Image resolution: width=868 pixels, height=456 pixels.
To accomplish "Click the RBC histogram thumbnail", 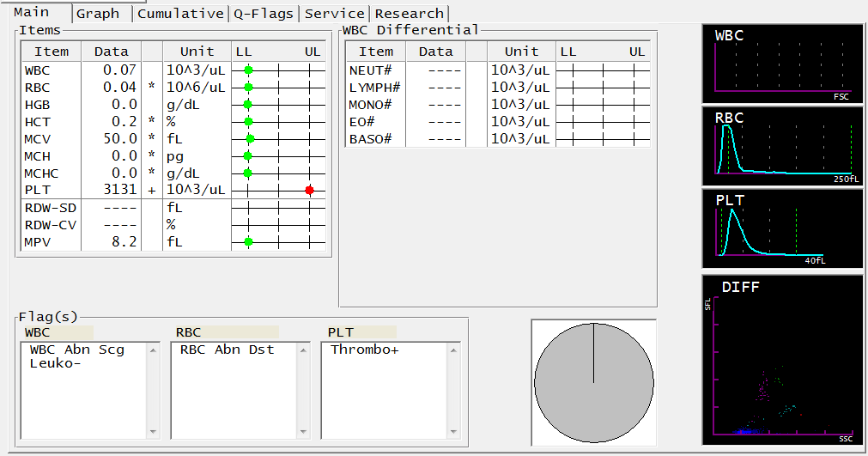I will 782,146.
